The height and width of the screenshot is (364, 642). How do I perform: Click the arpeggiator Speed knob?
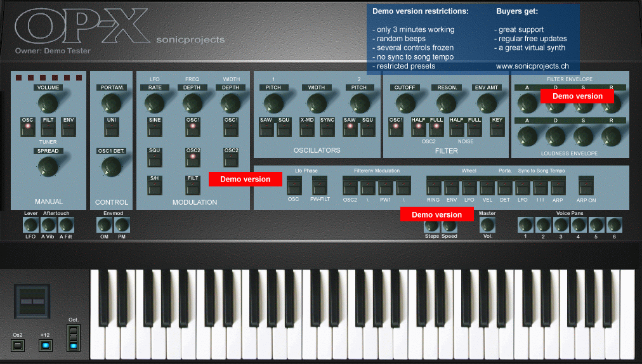[449, 224]
